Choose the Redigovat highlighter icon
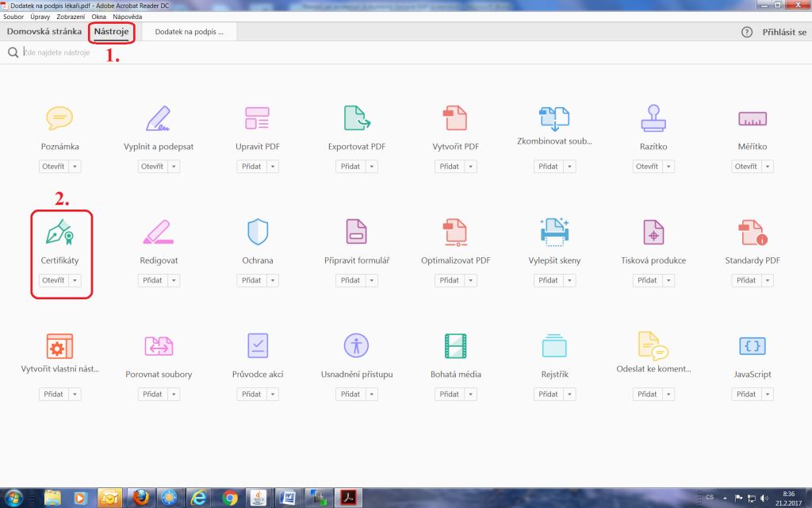Screen dimensions: 812x508 [159, 232]
